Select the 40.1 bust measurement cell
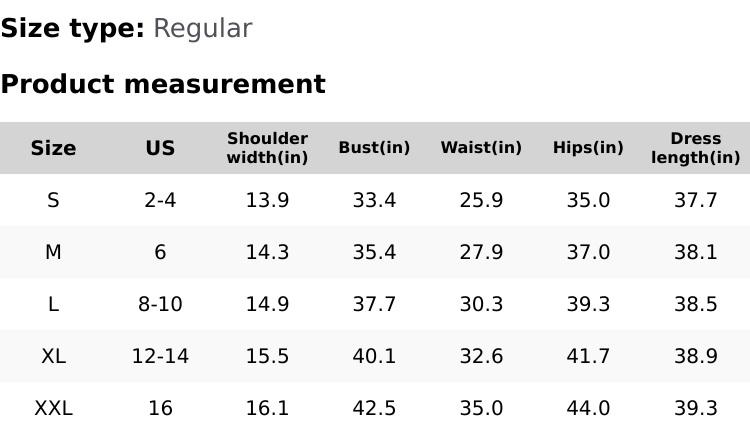 tap(374, 356)
